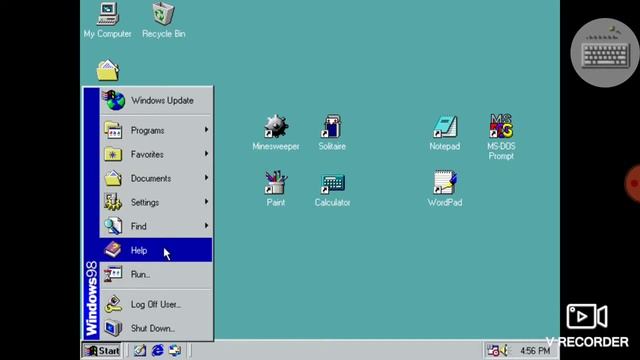Open the Settings submenu
640x360 pixels.
156,202
